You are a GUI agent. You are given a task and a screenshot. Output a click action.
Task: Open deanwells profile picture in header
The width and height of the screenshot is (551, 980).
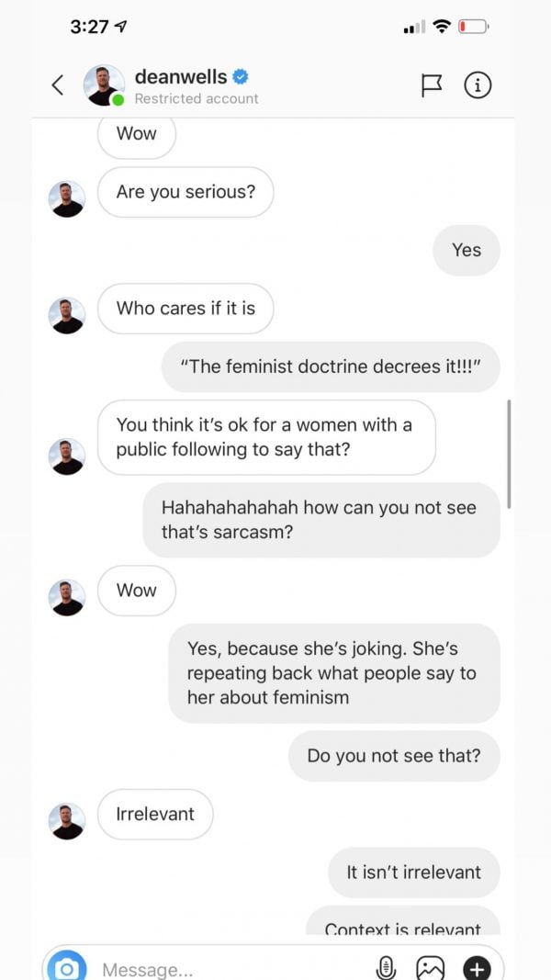click(x=104, y=85)
